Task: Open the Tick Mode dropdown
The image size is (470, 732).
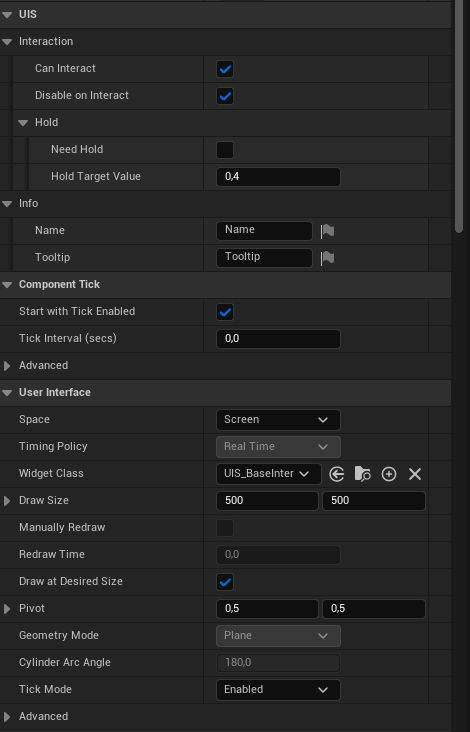Action: 278,690
